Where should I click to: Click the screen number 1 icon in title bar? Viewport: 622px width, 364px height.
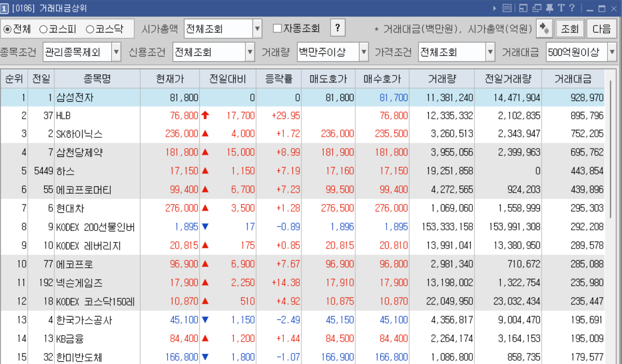coord(4,9)
